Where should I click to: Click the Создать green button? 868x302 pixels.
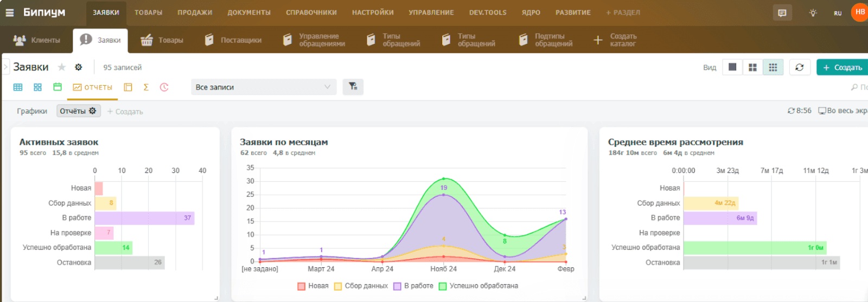(843, 67)
